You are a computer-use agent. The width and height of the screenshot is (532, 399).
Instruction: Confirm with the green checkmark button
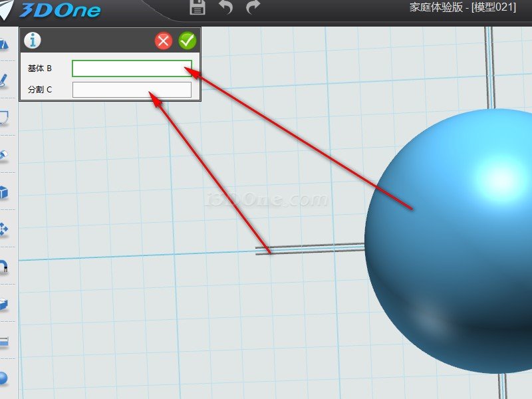coord(188,41)
